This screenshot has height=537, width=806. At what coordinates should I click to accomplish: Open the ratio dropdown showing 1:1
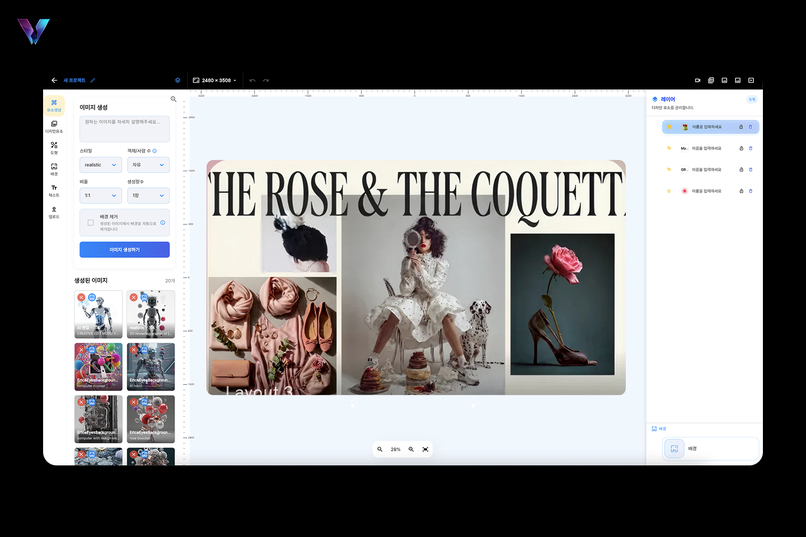(100, 195)
